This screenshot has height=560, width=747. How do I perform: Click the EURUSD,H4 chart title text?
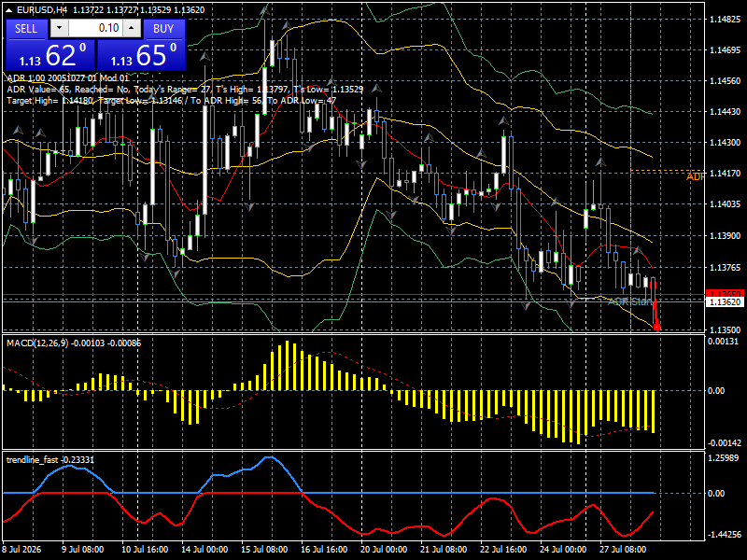click(41, 9)
